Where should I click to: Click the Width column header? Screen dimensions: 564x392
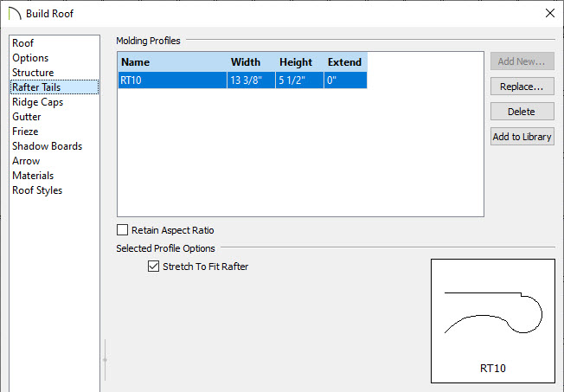(x=251, y=62)
